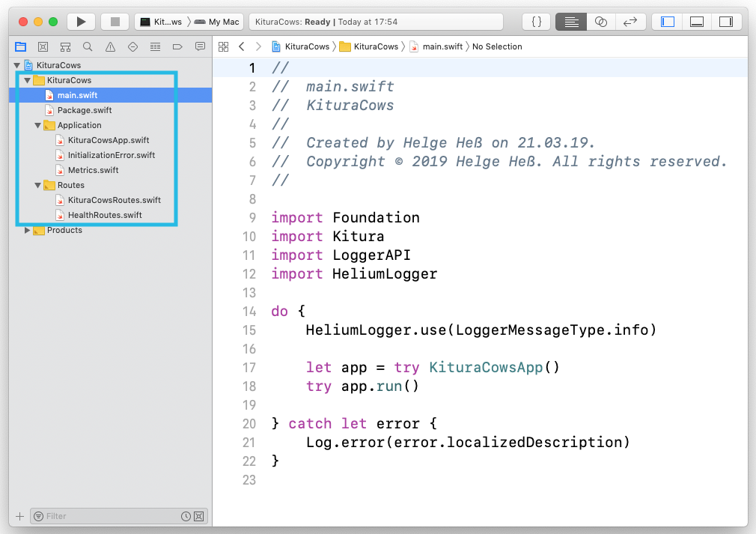Open the main.swift breadcrumb

(x=436, y=46)
